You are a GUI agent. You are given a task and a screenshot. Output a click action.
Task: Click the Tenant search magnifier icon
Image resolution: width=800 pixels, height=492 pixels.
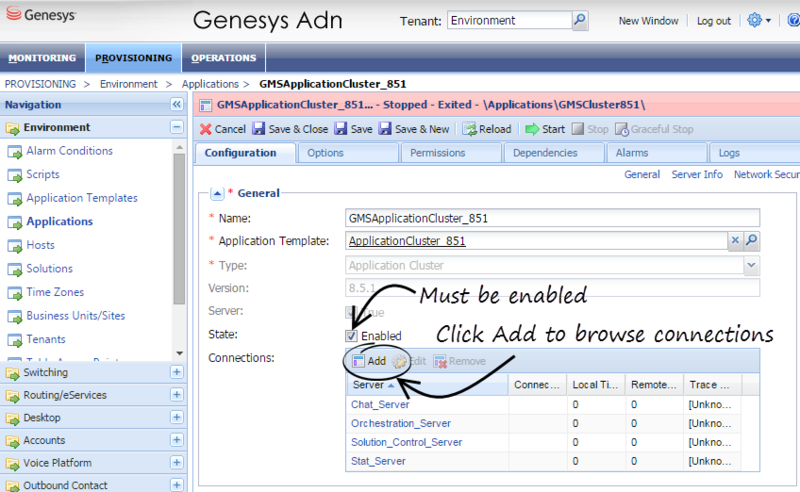point(580,20)
